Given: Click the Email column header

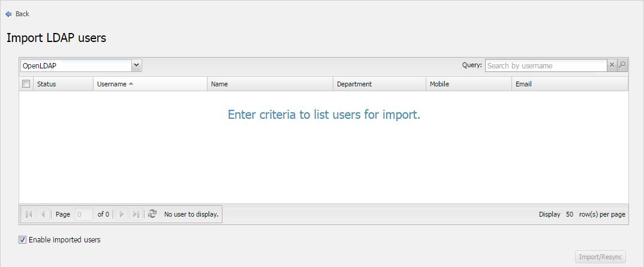Looking at the screenshot, I should tap(523, 84).
